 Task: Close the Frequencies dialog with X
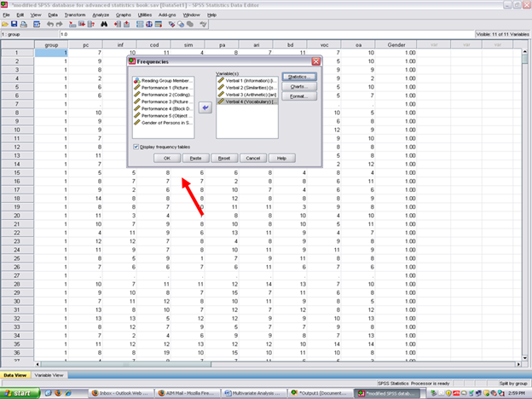(316, 62)
